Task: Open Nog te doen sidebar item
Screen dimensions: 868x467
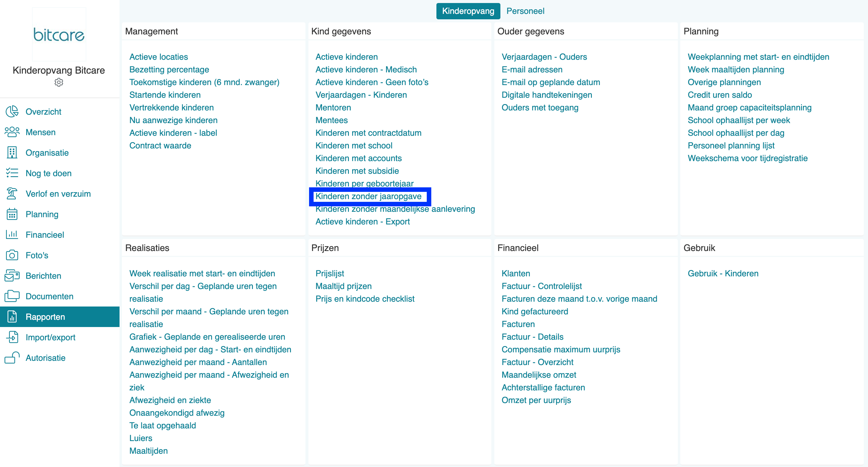Action: 49,173
